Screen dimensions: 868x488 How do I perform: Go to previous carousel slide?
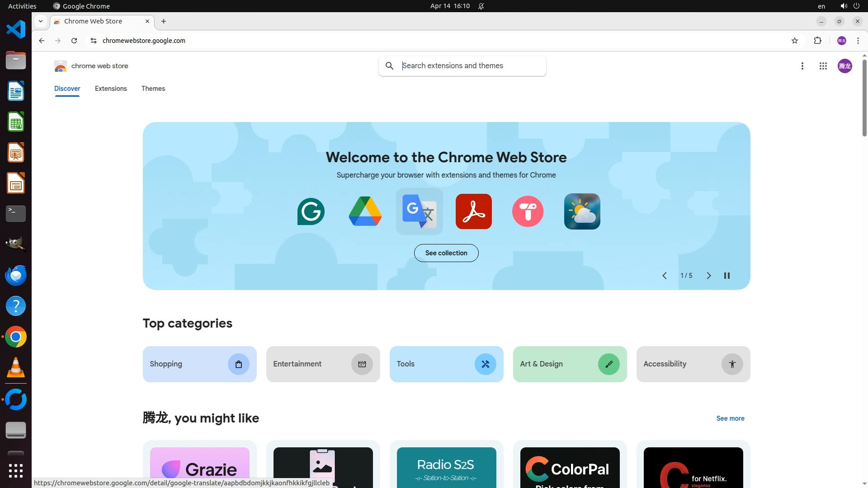[x=665, y=276]
